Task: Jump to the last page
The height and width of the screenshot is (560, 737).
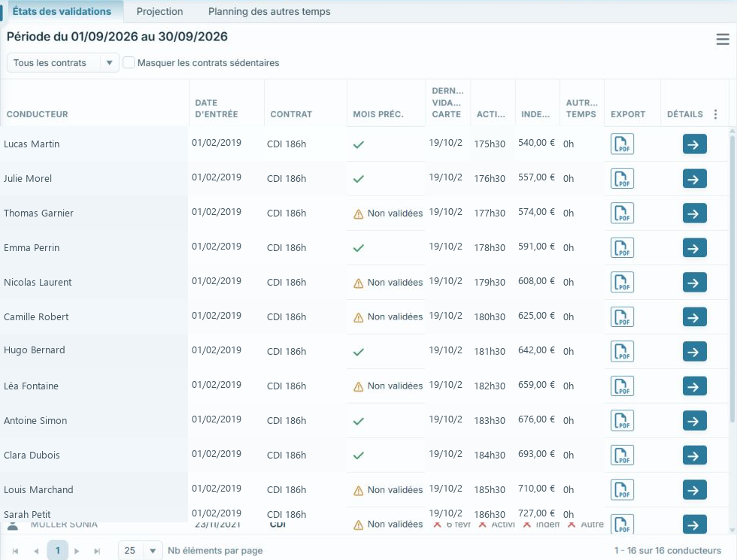Action: pyautogui.click(x=97, y=550)
